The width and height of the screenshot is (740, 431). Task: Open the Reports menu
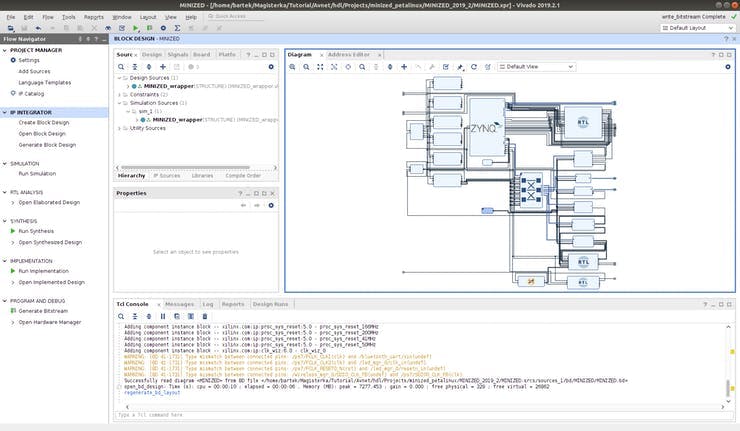(94, 17)
